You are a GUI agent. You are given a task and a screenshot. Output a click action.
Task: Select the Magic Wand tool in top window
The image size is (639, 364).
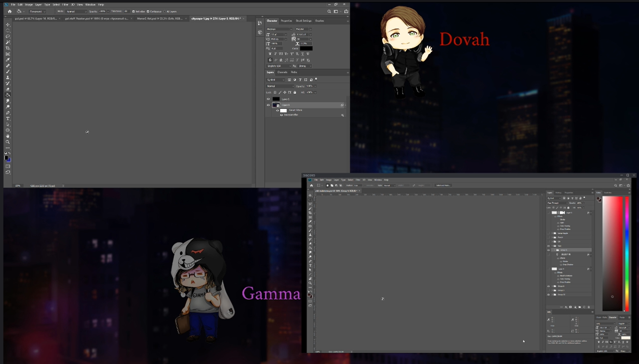coord(8,42)
